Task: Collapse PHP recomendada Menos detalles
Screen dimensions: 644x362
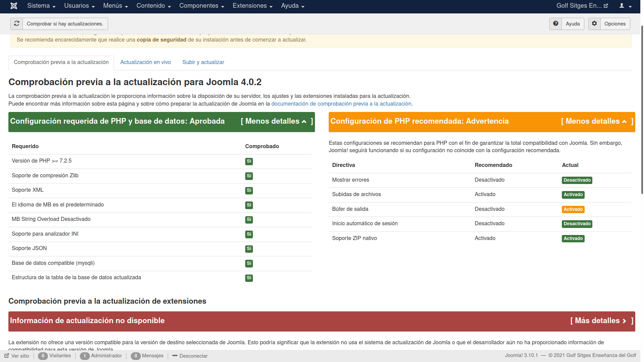Action: [x=597, y=121]
